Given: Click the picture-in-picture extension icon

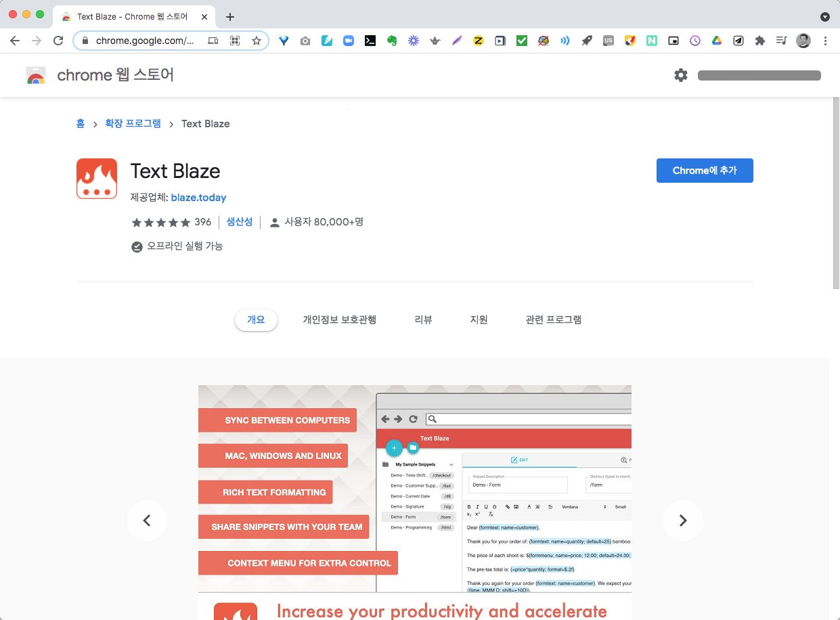Looking at the screenshot, I should [x=673, y=41].
